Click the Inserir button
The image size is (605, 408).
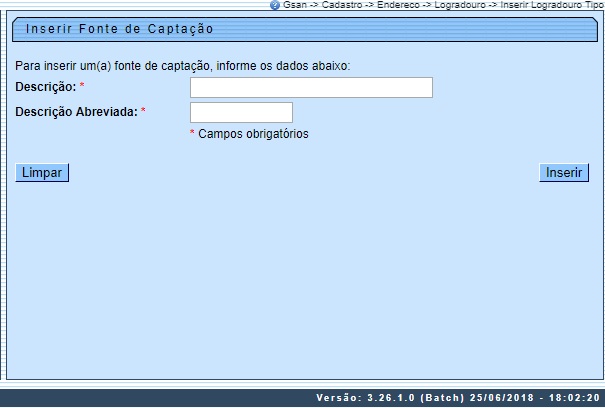564,173
